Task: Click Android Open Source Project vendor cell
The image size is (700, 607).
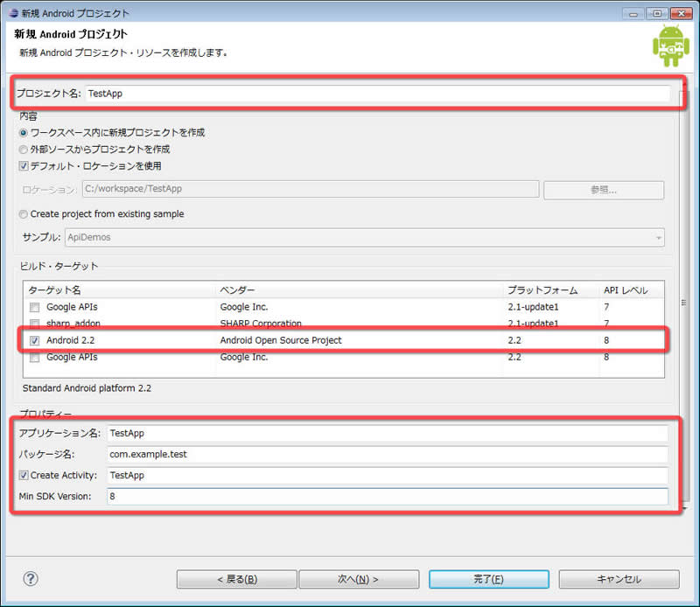Action: click(281, 340)
